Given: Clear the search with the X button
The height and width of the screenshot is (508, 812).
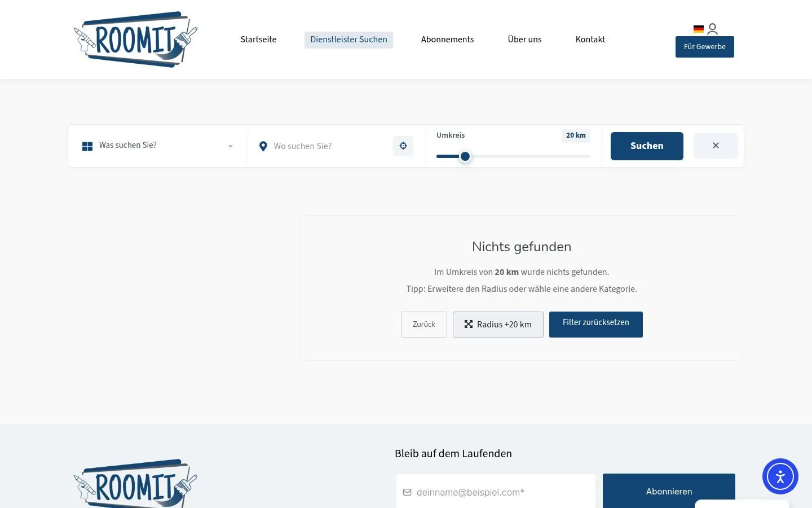Looking at the screenshot, I should (716, 146).
